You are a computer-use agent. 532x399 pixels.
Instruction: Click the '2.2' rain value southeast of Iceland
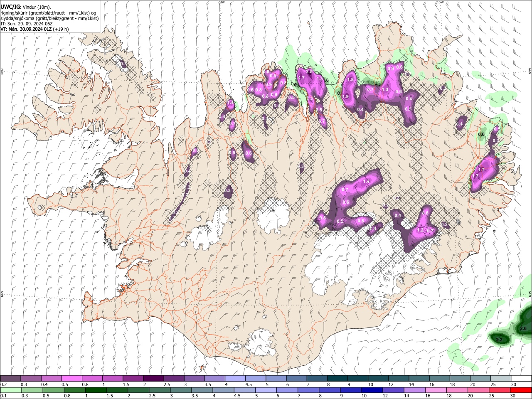pyautogui.click(x=500, y=340)
